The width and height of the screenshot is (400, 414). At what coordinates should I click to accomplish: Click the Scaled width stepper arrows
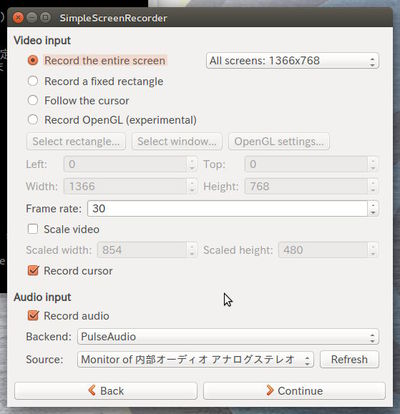click(192, 250)
